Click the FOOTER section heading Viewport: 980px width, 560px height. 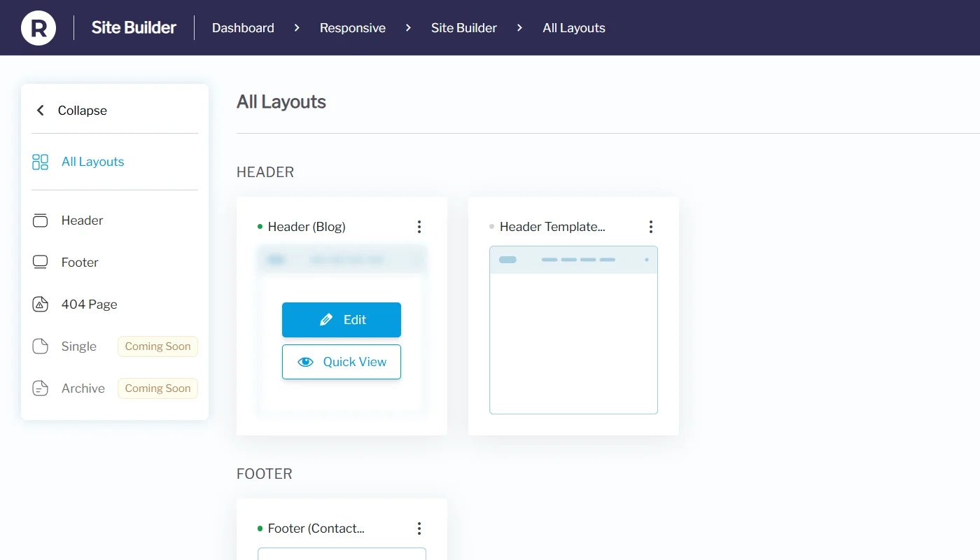[x=265, y=474]
